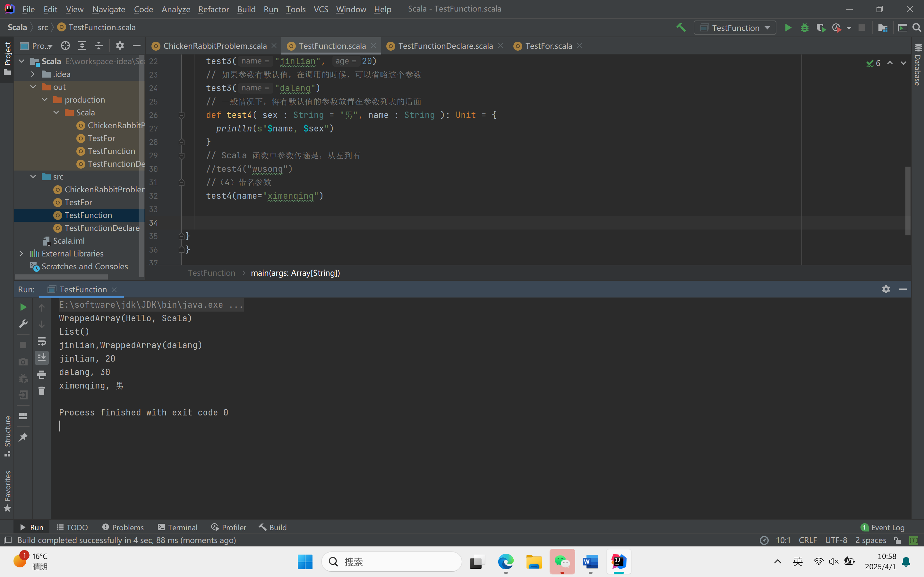Image resolution: width=924 pixels, height=577 pixels.
Task: Collapse the src folder in project tree
Action: coord(33,176)
